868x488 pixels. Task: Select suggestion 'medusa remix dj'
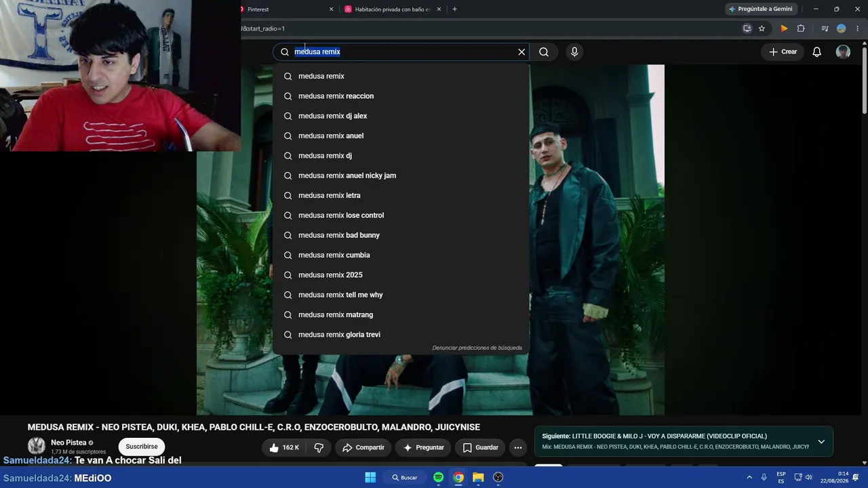click(401, 156)
